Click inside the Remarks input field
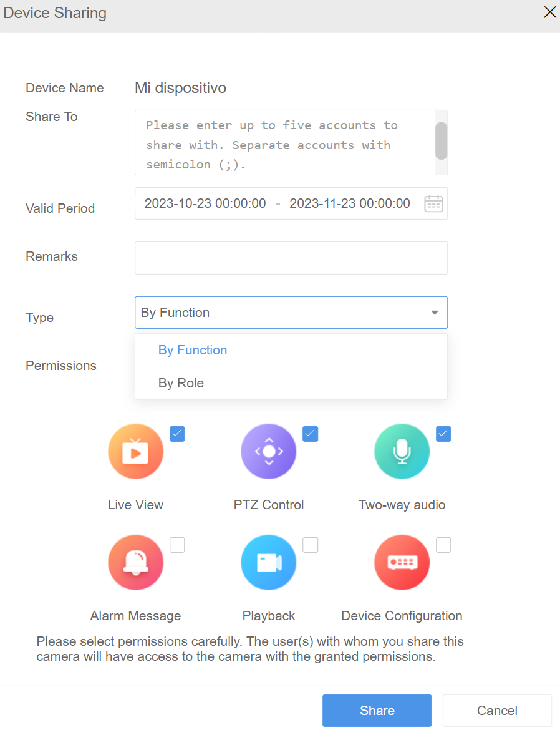 point(291,258)
